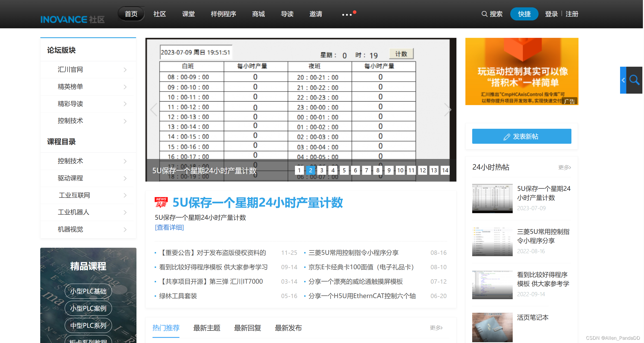Image resolution: width=644 pixels, height=343 pixels.
Task: Open the orange 运动控制 advertisement banner
Action: tap(522, 71)
